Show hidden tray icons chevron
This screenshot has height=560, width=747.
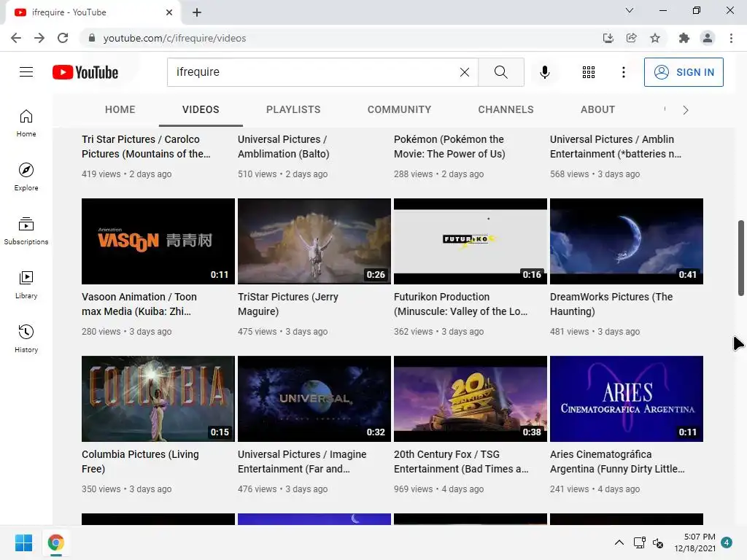pyautogui.click(x=619, y=542)
